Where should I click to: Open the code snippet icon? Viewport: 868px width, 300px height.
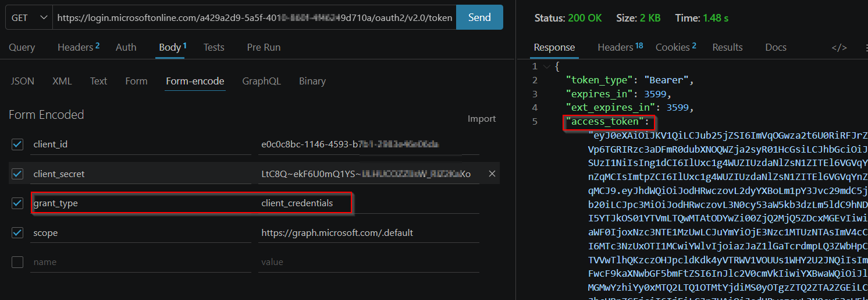point(839,48)
